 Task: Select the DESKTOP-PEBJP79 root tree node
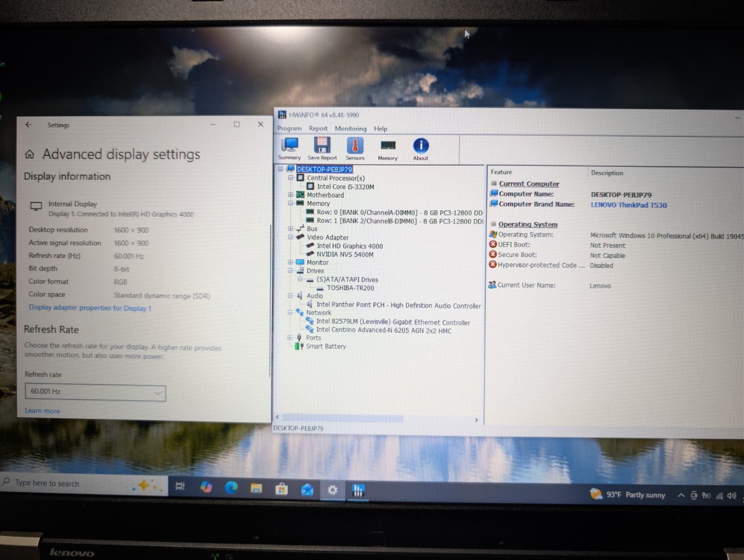pyautogui.click(x=324, y=169)
